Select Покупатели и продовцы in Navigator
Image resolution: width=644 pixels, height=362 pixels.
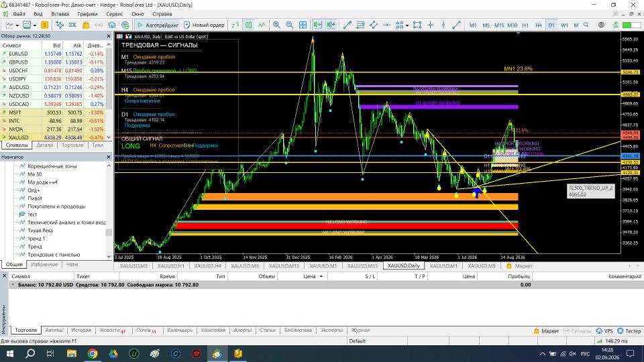56,206
